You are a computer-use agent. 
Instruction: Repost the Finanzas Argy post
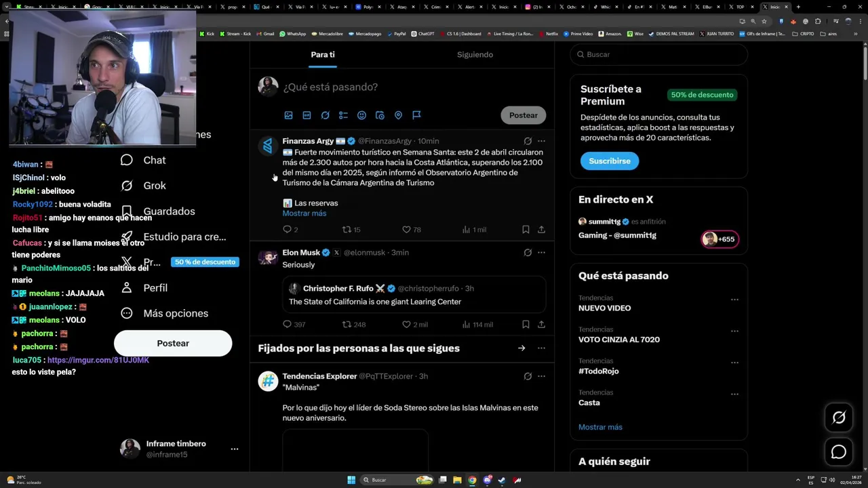pos(351,230)
